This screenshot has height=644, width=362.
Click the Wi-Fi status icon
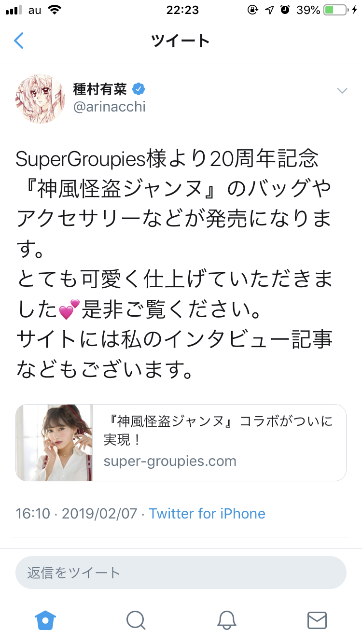point(55,10)
